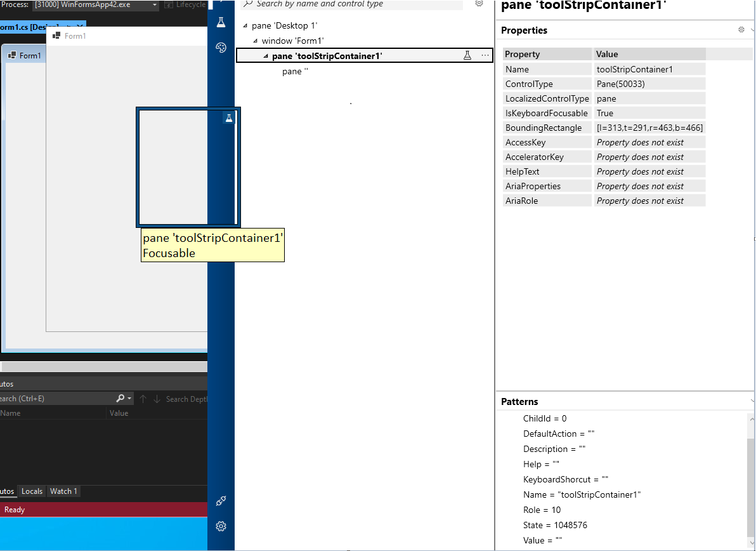This screenshot has width=756, height=551.
Task: Select the Form1.cs [Design] document tab
Action: click(x=30, y=27)
